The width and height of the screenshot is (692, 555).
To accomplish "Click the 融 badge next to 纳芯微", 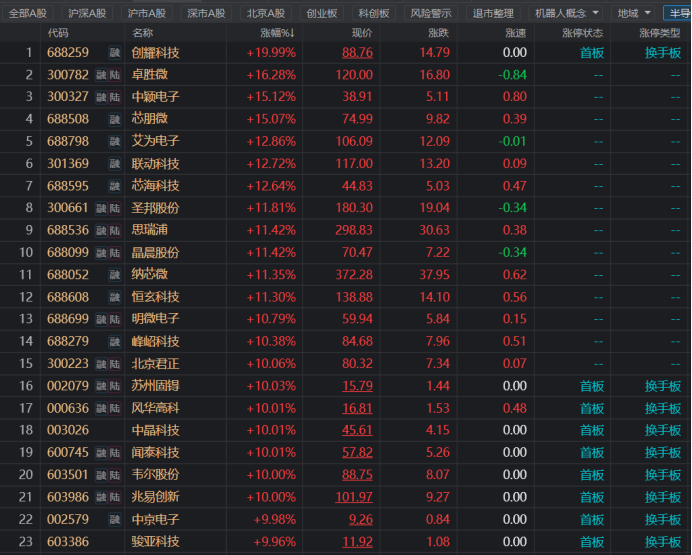I will point(115,274).
